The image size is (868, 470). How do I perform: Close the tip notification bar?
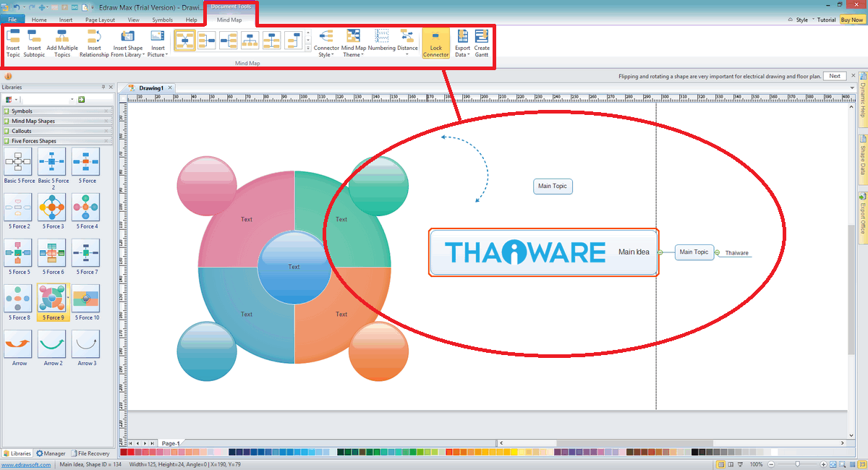852,76
